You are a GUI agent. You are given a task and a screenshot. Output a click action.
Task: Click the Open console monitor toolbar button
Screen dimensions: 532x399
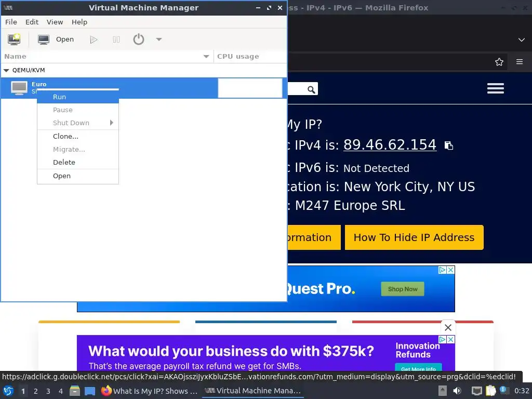coord(56,39)
